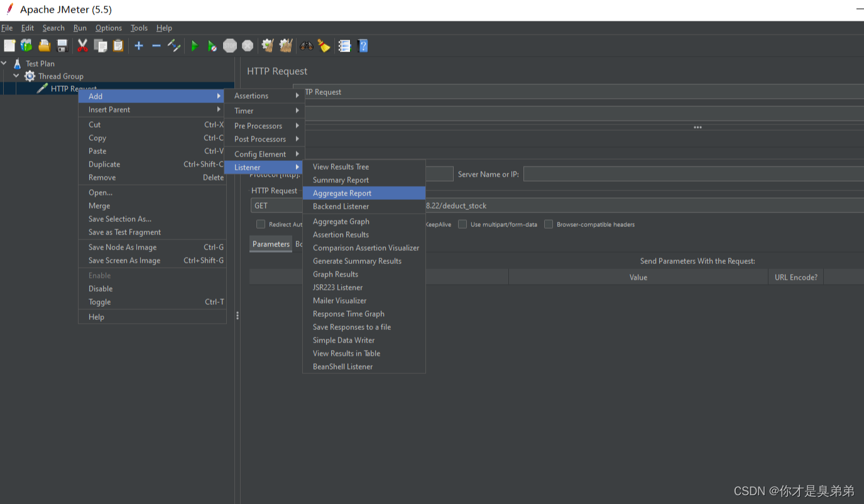Image resolution: width=864 pixels, height=504 pixels.
Task: Click the Expand All plus icon
Action: coord(139,45)
